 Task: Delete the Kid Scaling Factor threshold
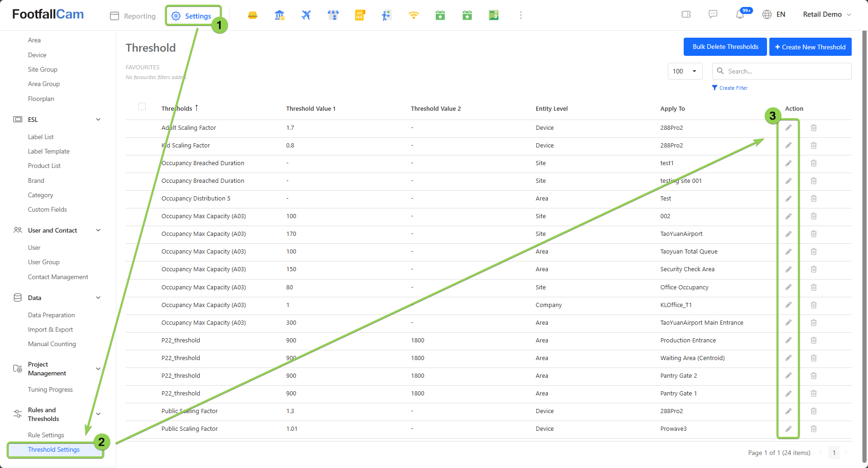point(814,146)
